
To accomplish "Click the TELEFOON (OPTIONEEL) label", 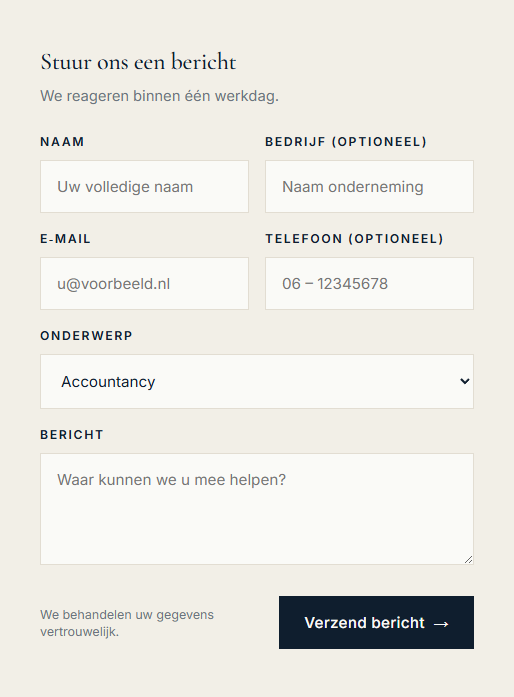I will [x=354, y=239].
